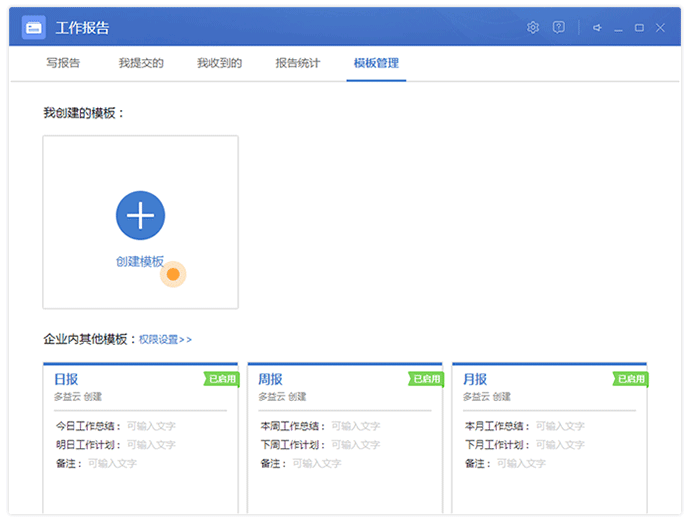The height and width of the screenshot is (522, 688).
Task: Open the 日报 template title
Action: (x=65, y=380)
